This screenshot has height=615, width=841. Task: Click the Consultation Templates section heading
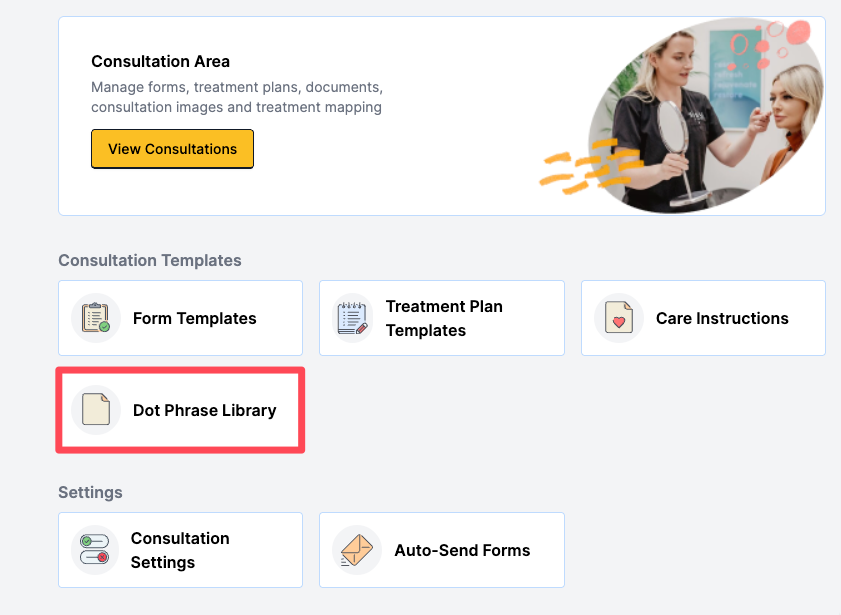[x=150, y=260]
